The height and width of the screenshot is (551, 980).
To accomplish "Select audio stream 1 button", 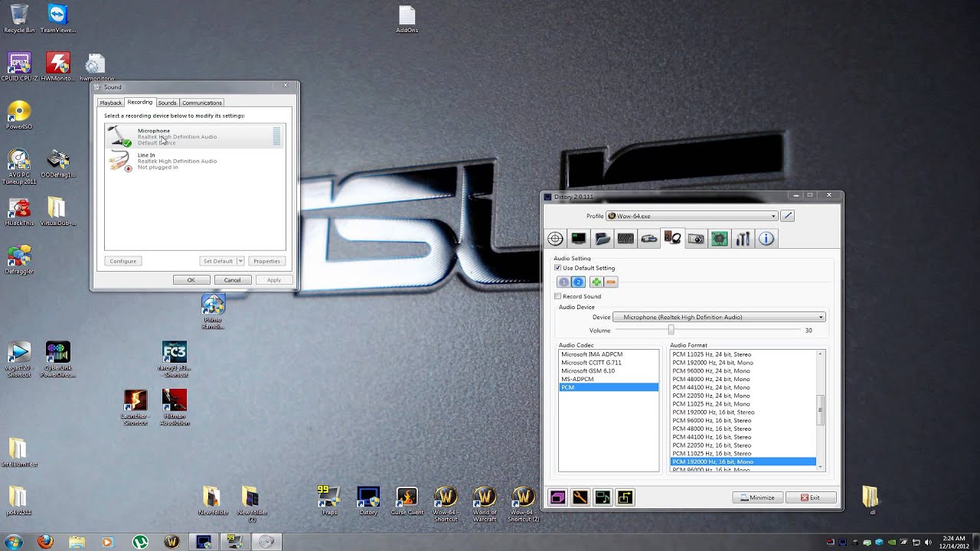I will 564,282.
